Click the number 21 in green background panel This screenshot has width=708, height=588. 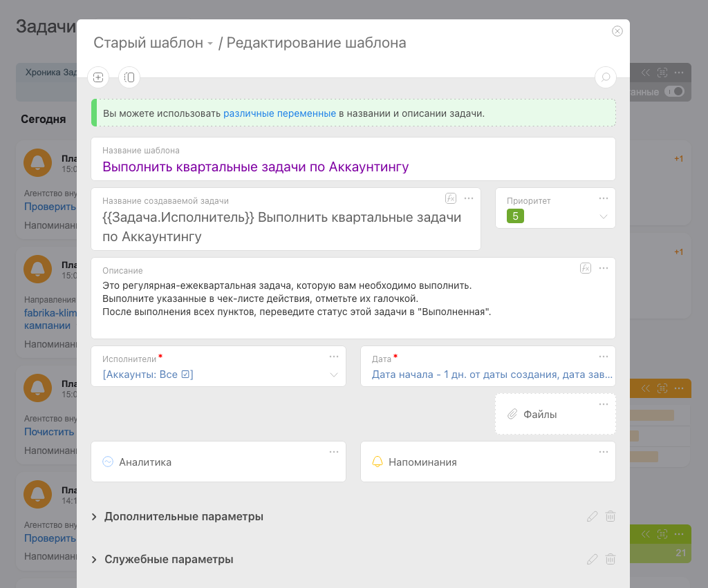point(680,553)
